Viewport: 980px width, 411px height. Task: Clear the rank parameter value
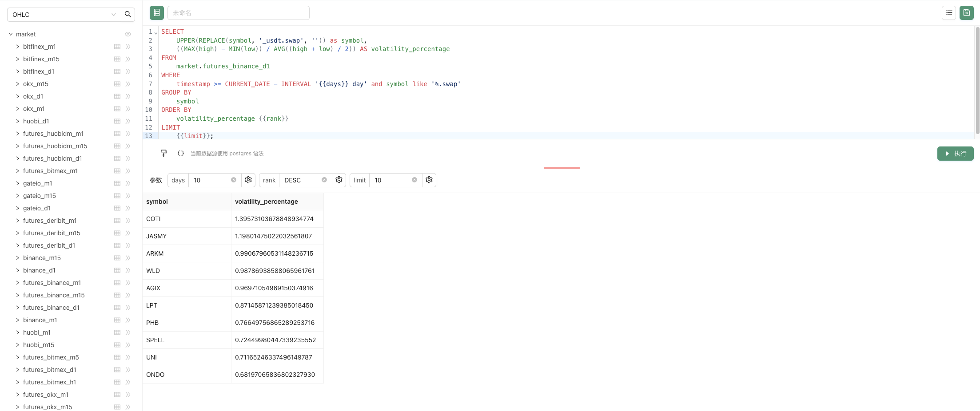point(324,180)
